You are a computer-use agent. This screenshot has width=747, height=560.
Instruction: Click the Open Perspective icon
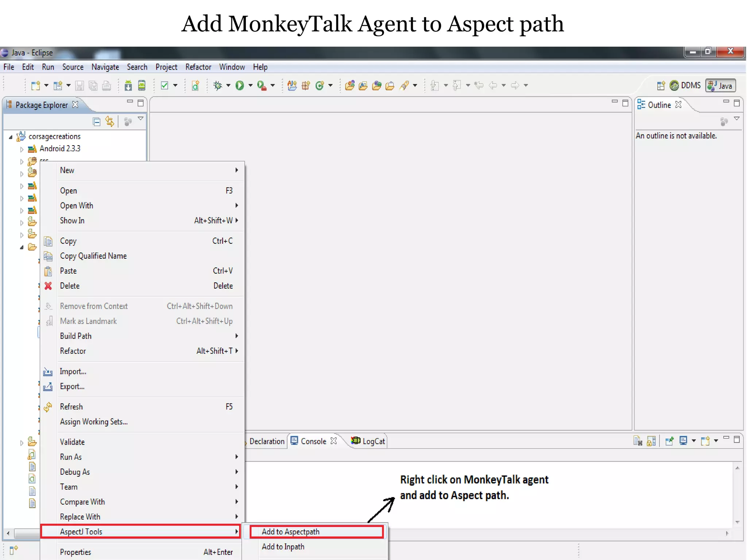[x=661, y=86]
